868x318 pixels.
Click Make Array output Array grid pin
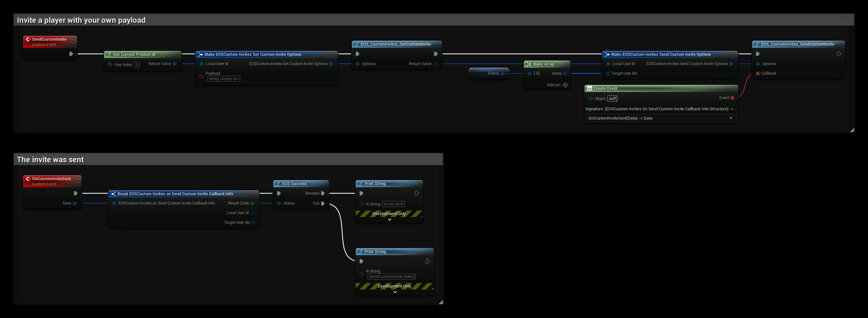(x=565, y=73)
